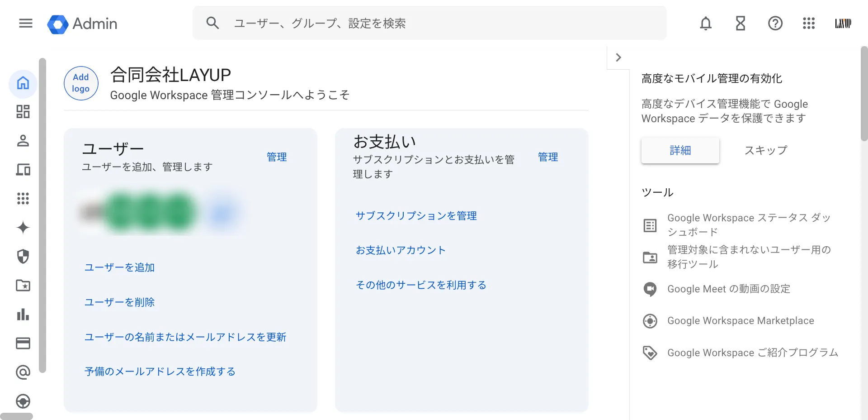The height and width of the screenshot is (420, 868).
Task: Collapse the right side panel chevron
Action: (618, 57)
